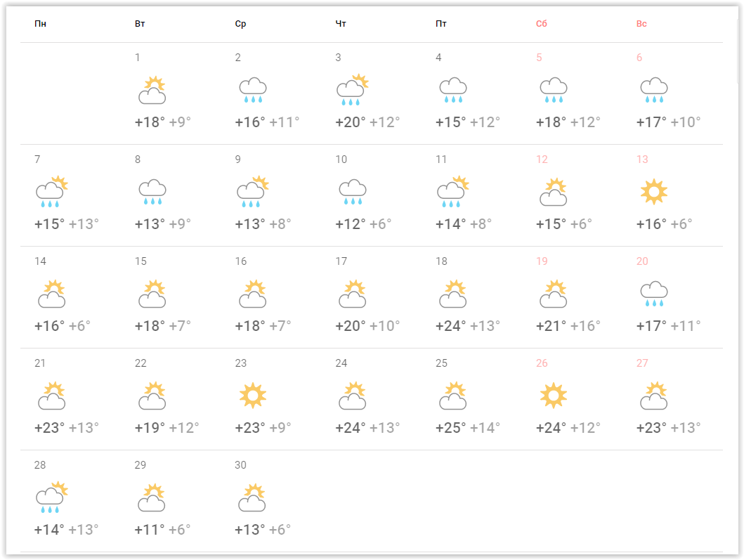
Task: Click the +24° +13° temperature on day 24
Action: click(x=367, y=427)
